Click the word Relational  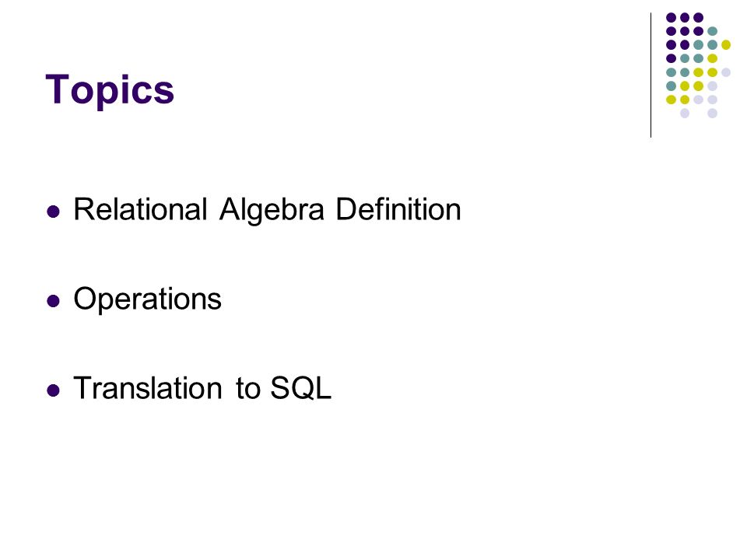[x=140, y=209]
